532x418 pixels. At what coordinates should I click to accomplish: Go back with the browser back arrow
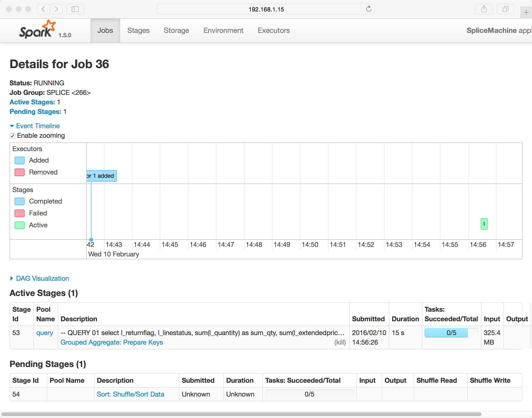(x=43, y=9)
